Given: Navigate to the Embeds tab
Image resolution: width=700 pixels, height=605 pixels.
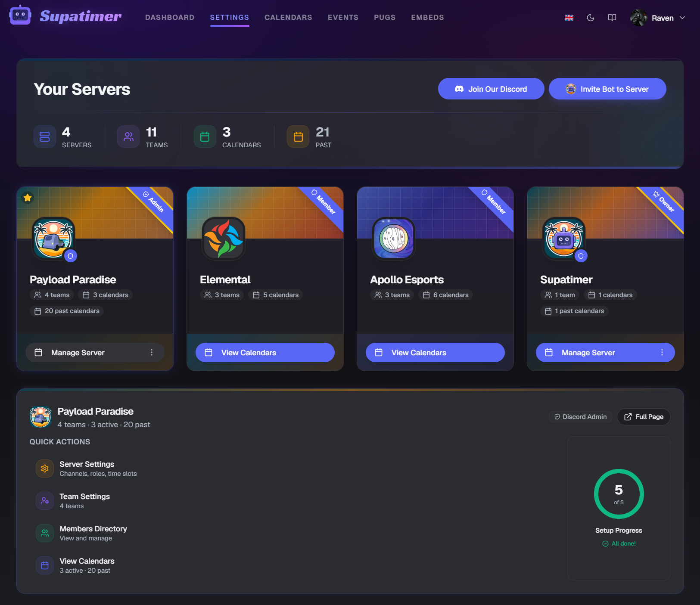Looking at the screenshot, I should pos(427,17).
